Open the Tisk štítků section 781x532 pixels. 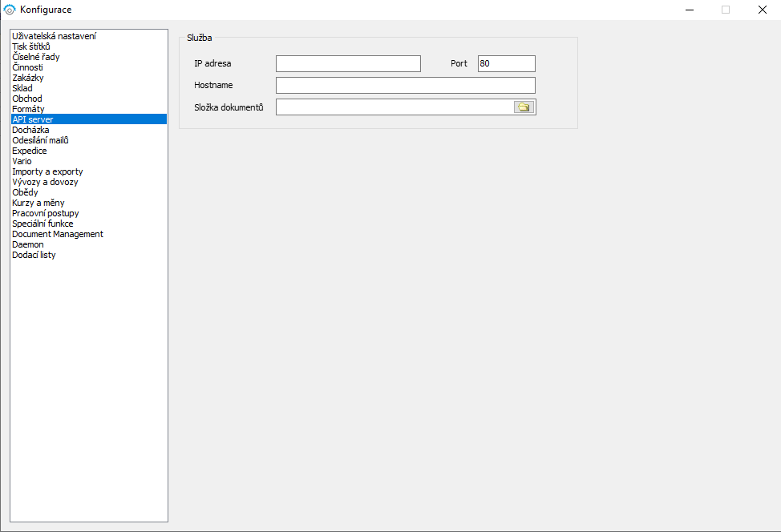(x=89, y=46)
